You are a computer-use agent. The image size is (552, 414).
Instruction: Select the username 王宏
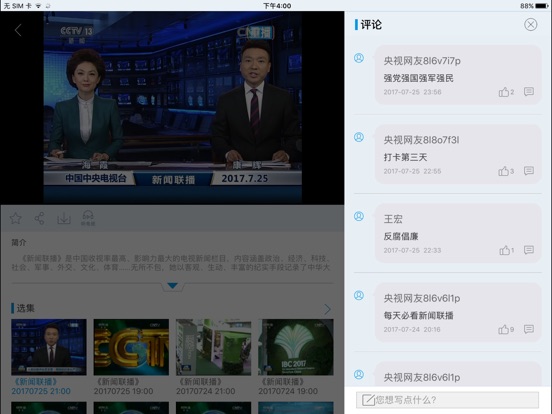click(x=393, y=219)
